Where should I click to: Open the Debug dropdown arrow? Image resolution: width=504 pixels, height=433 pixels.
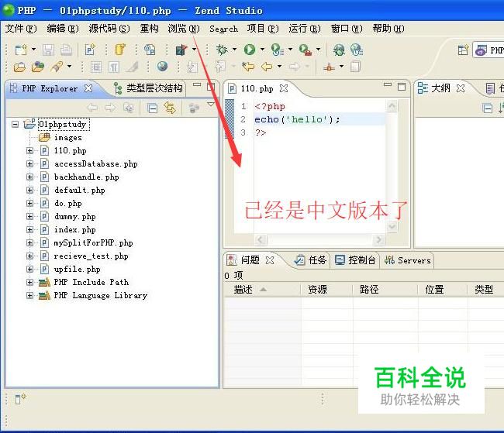(x=234, y=50)
